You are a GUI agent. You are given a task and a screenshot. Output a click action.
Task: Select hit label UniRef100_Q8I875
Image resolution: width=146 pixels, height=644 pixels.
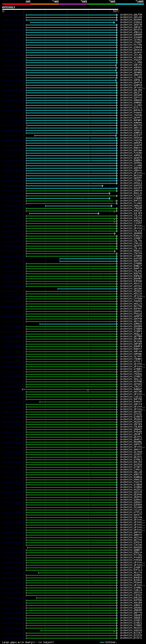point(131,246)
